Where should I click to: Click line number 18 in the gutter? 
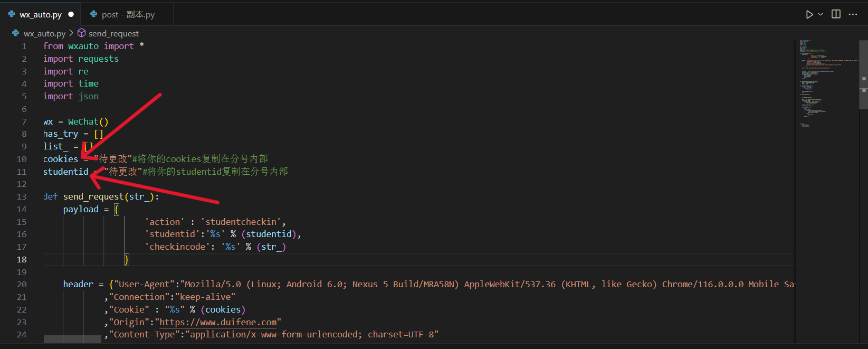pyautogui.click(x=22, y=259)
